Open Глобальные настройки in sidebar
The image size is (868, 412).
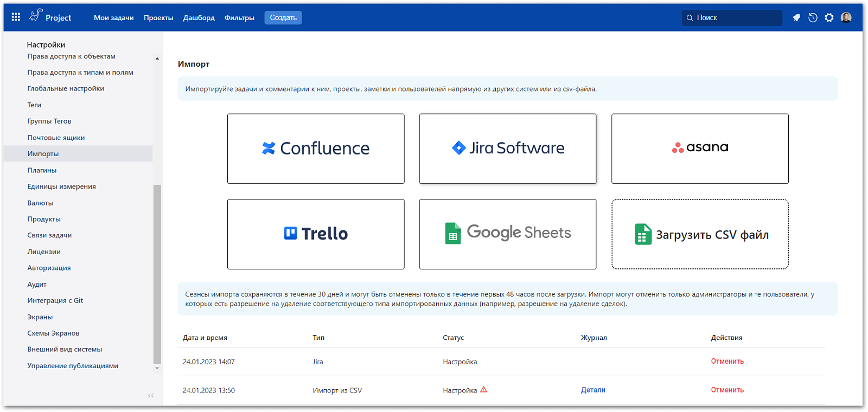pyautogui.click(x=66, y=89)
